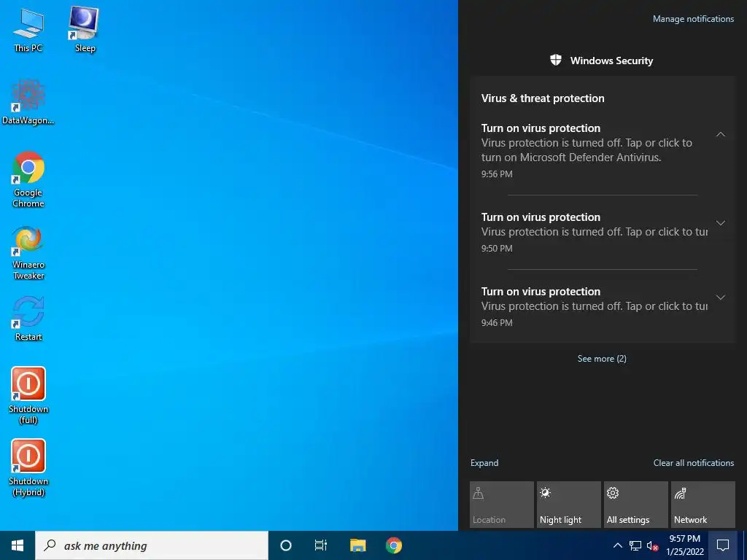Select the Shutdown (Hybrid) desktop shortcut
This screenshot has height=560, width=747.
coord(28,467)
